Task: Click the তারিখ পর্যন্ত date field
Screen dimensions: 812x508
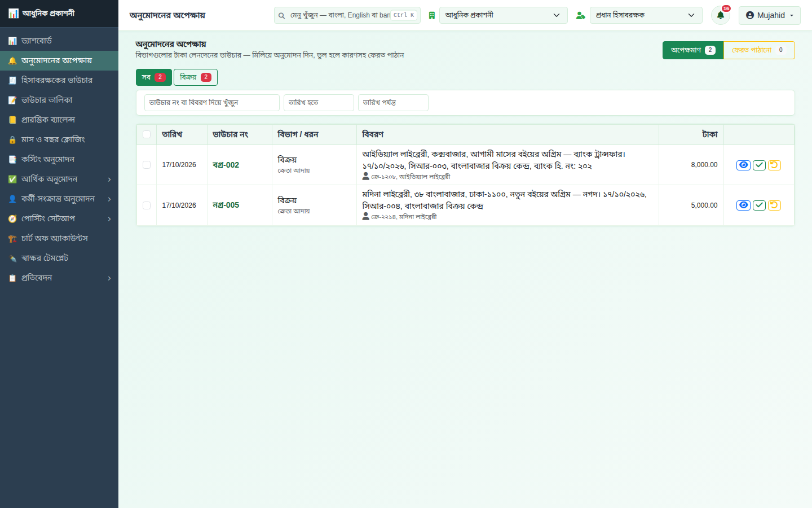Action: click(393, 103)
